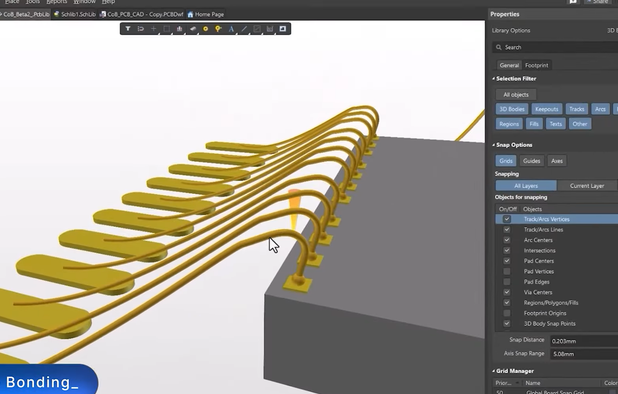Screen dimensions: 618x394
Task: Click the Axis Snap Range 5.08mm field
Action: [x=584, y=354]
